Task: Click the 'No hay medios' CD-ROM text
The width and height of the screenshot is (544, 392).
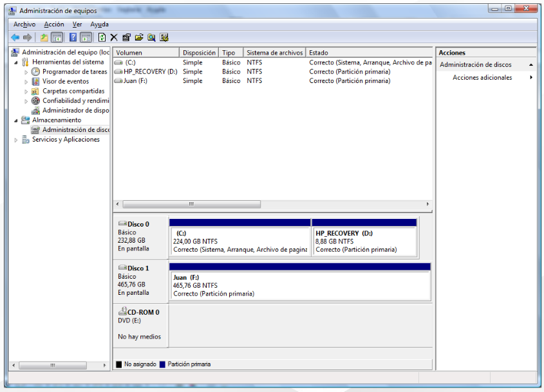Action: click(x=140, y=337)
